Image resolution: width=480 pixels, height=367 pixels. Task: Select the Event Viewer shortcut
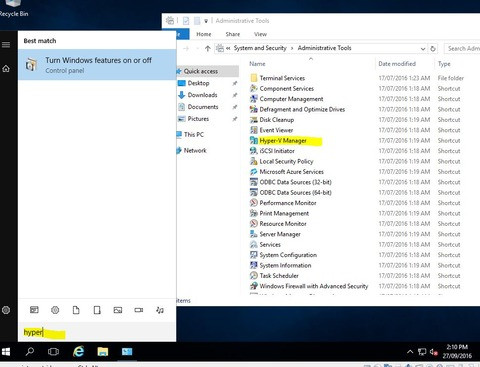pyautogui.click(x=276, y=130)
